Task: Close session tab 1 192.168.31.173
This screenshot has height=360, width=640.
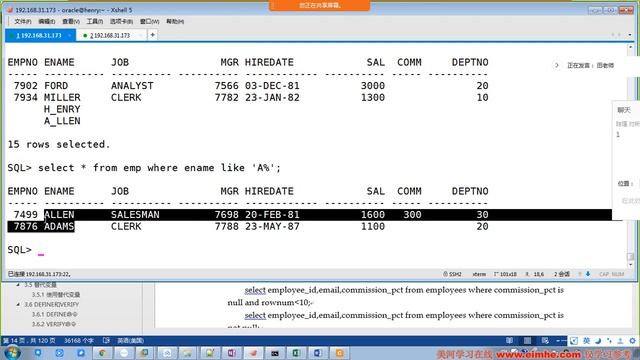Action: click(69, 36)
